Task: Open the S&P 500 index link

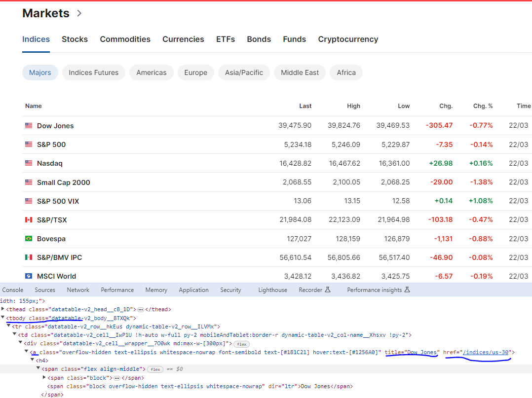Action: click(51, 145)
